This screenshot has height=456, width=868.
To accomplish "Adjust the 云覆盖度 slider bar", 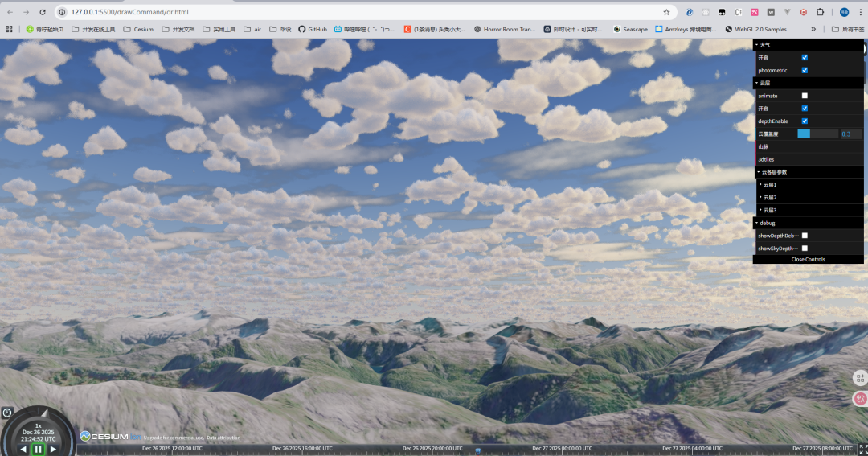I will pyautogui.click(x=817, y=134).
